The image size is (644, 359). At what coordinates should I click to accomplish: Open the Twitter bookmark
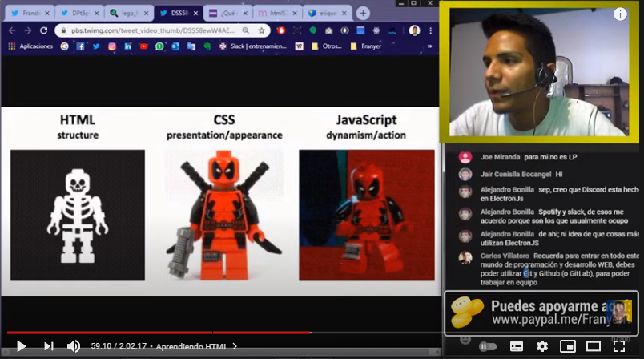pyautogui.click(x=96, y=46)
